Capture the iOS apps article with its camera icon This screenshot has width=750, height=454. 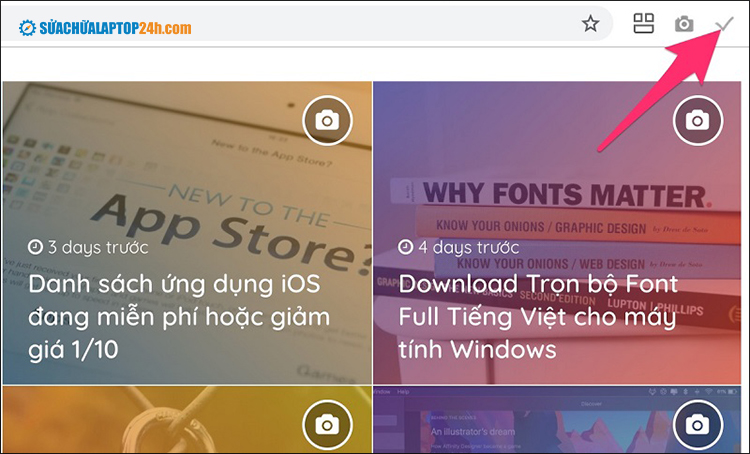(x=327, y=121)
